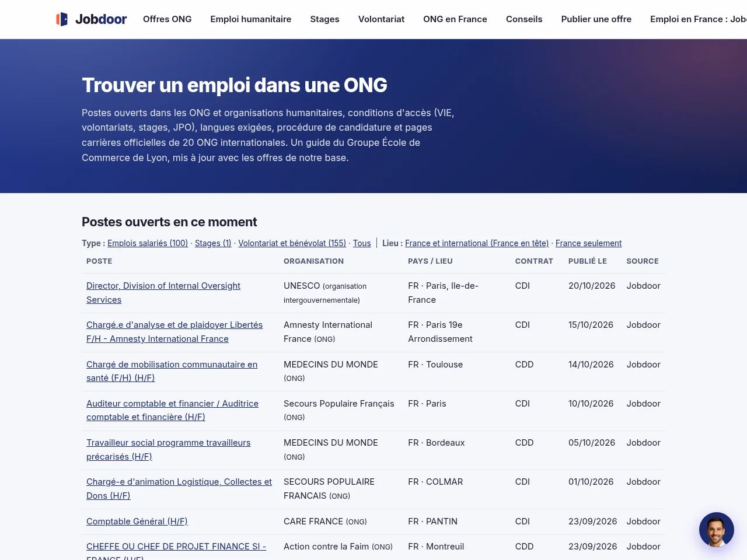Screen dimensions: 747x560
Task: Open the Conseils navigation item
Action: [524, 19]
